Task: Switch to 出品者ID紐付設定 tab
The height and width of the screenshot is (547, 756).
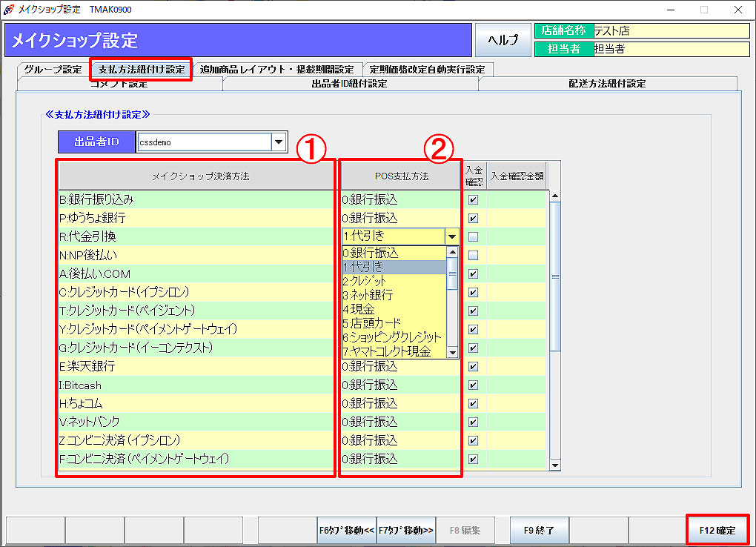Action: tap(350, 84)
